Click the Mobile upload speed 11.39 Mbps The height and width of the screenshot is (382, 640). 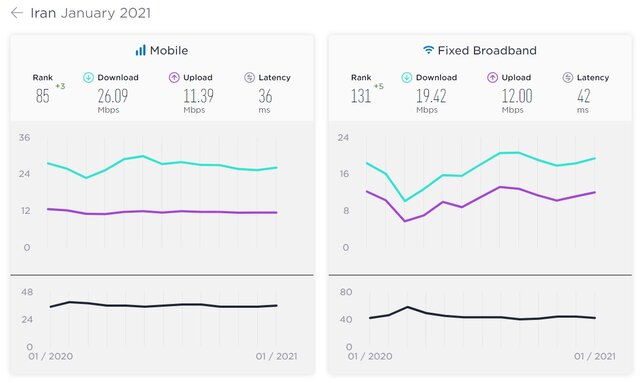(198, 101)
